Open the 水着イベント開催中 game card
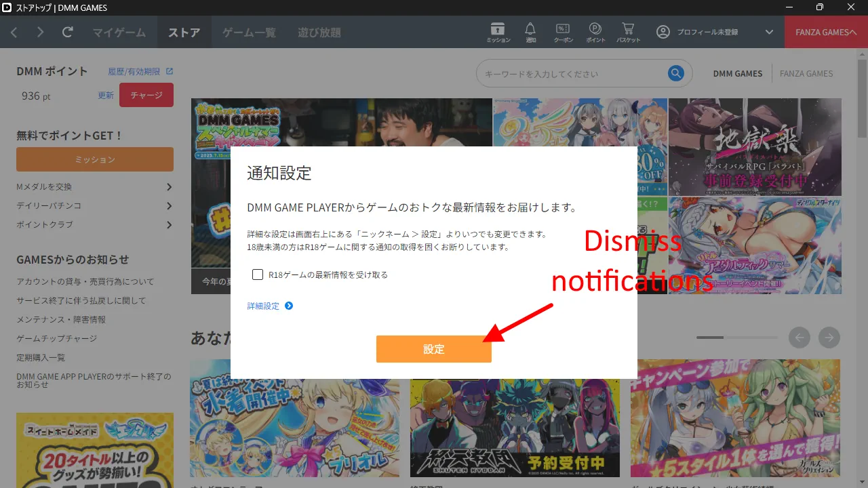The height and width of the screenshot is (488, 868). click(294, 418)
